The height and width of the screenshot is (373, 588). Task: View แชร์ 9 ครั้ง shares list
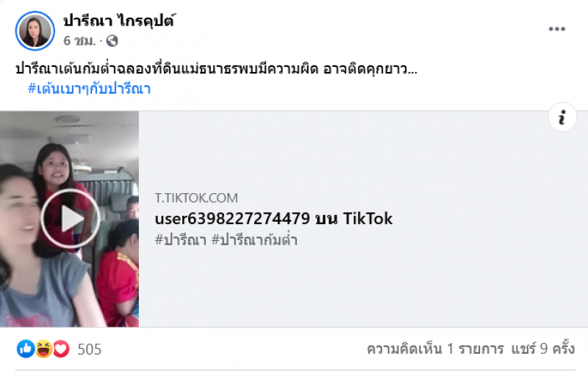point(542,349)
